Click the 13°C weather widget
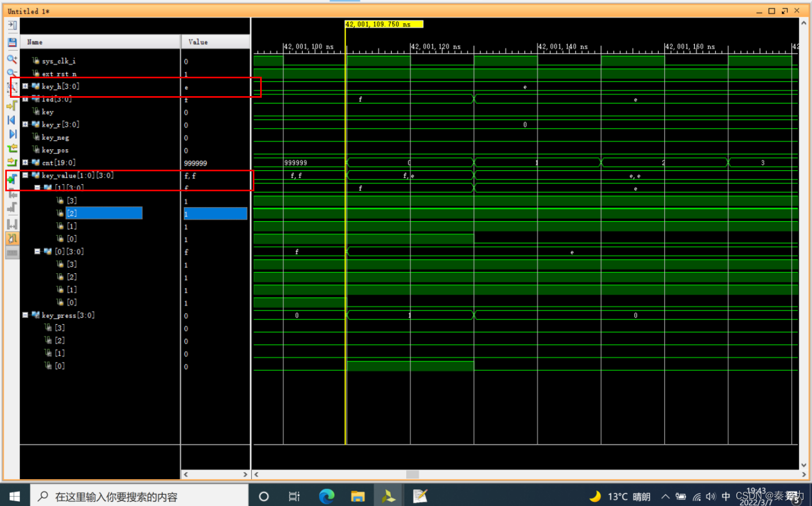 [620, 497]
